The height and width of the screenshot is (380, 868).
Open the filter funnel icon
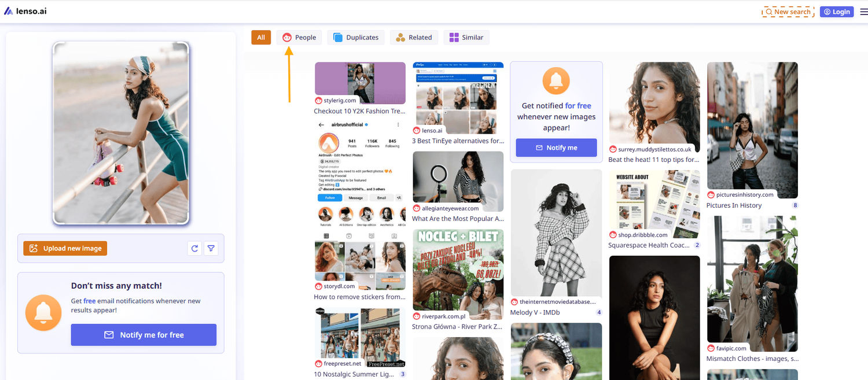click(211, 248)
